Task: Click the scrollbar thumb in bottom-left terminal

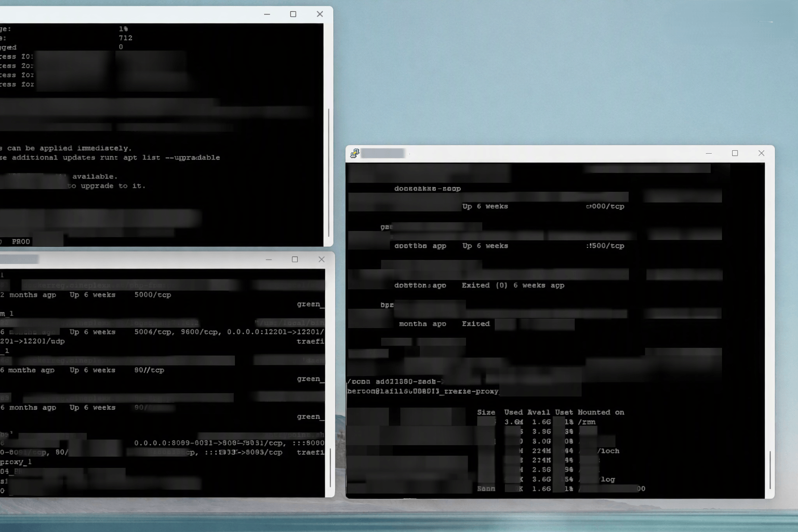Action: click(x=330, y=467)
